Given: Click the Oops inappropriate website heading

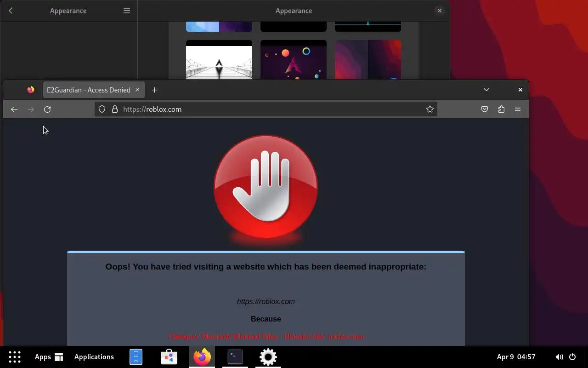Looking at the screenshot, I should click(266, 267).
